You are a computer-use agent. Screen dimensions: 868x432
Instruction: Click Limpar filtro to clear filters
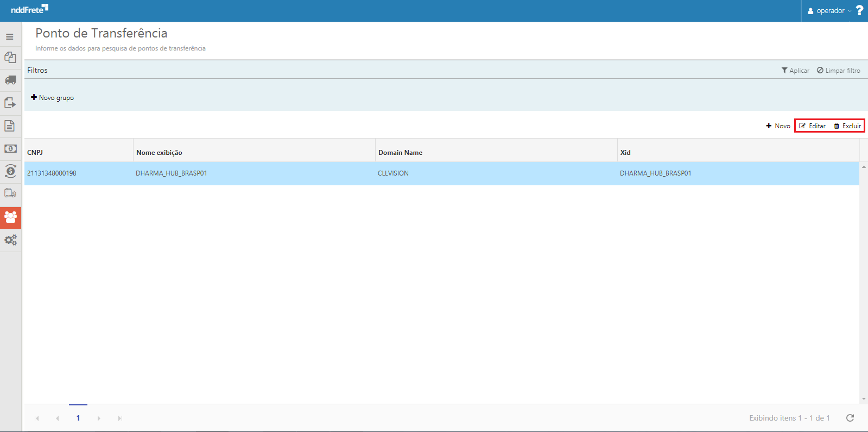point(839,71)
